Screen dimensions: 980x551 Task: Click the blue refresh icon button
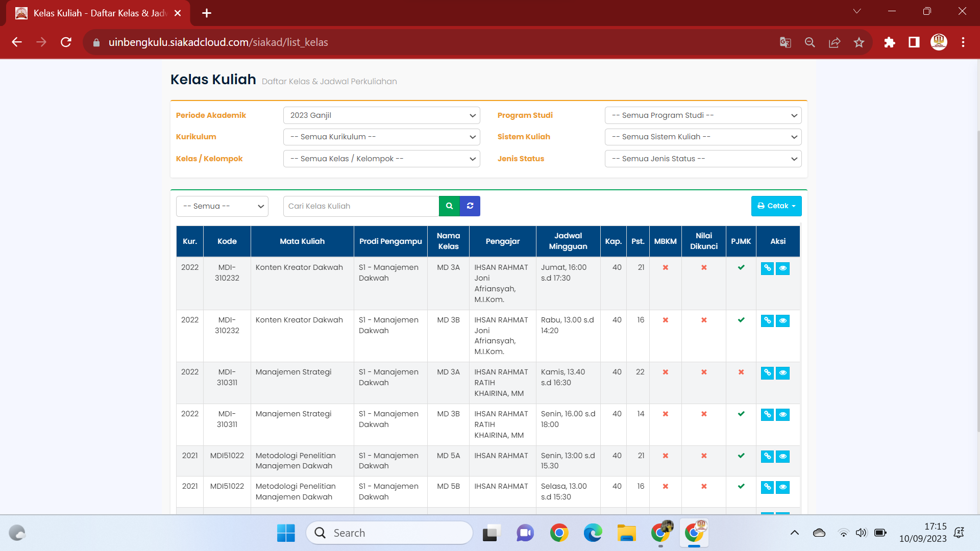coord(470,206)
